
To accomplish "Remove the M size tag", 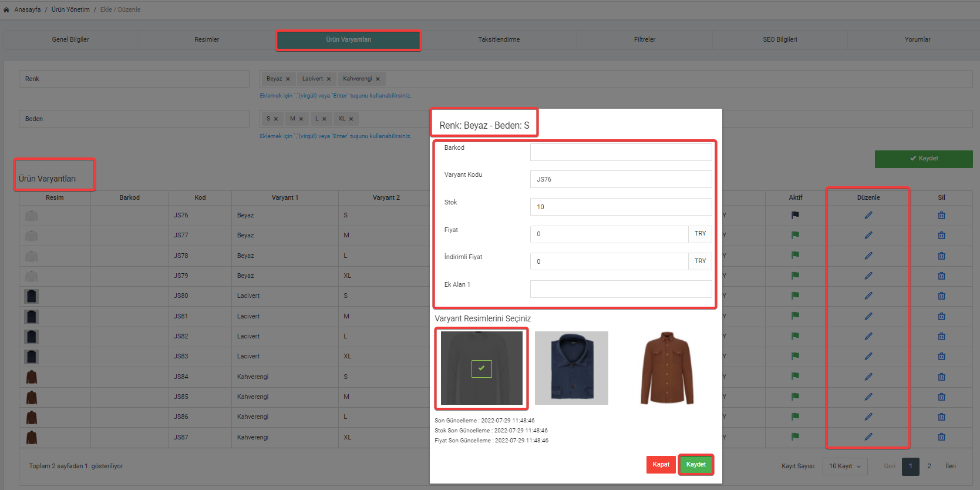I will (301, 119).
